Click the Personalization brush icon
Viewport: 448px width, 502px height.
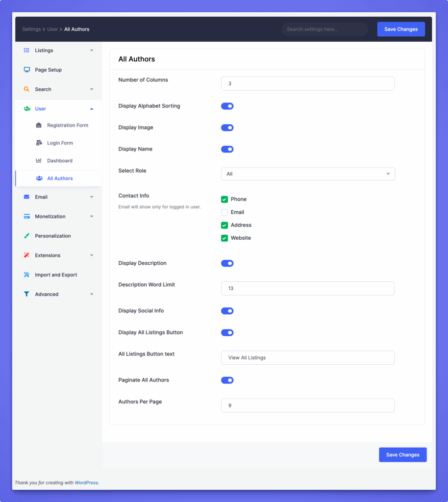(26, 236)
